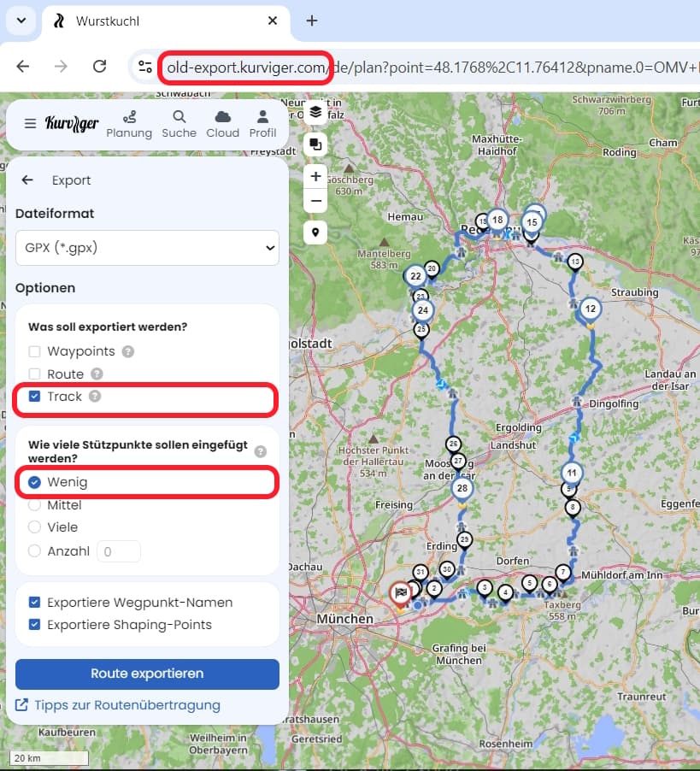Viewport: 700px width, 771px height.
Task: Go back using the Export back arrow
Action: [x=28, y=180]
